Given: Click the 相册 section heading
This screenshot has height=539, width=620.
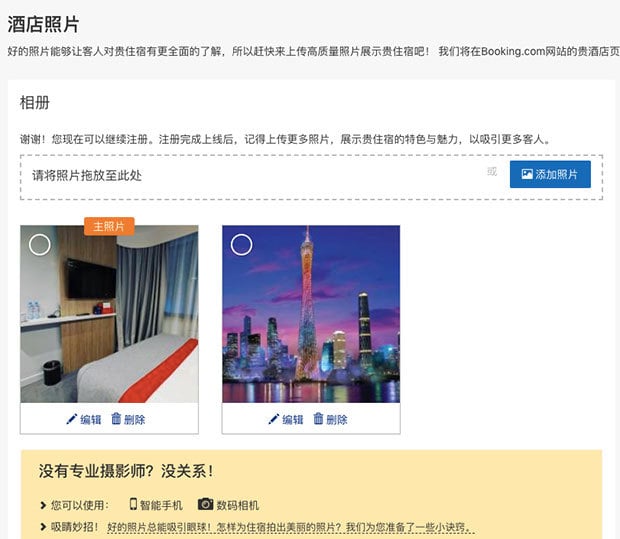Looking at the screenshot, I should (x=35, y=103).
